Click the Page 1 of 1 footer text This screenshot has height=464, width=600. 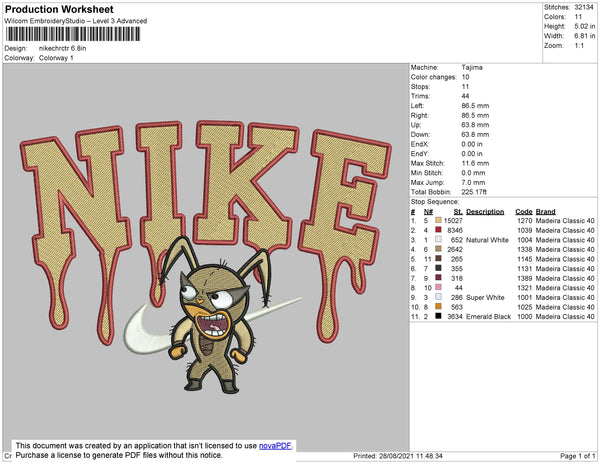[577, 456]
